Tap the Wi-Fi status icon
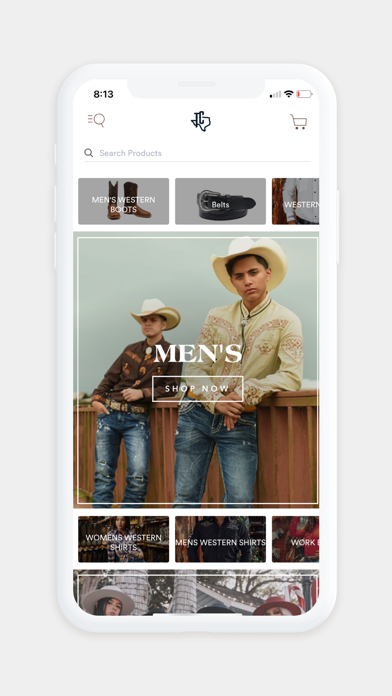The width and height of the screenshot is (392, 696). 289,94
